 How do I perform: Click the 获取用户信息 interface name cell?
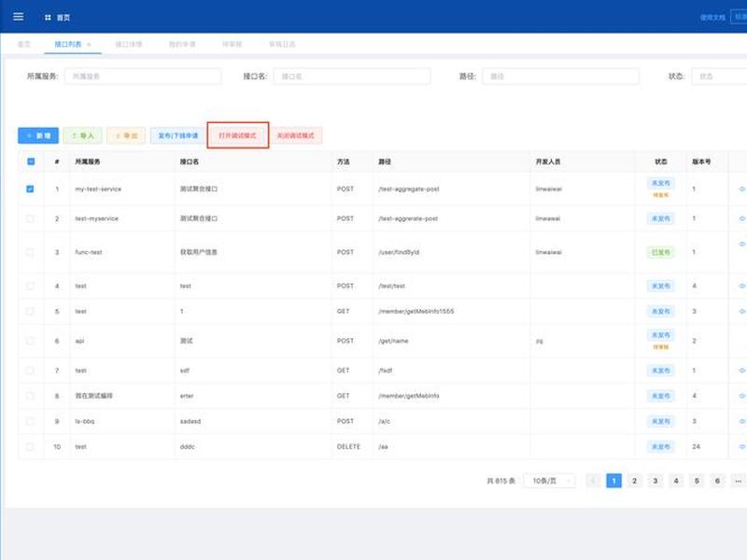pyautogui.click(x=199, y=252)
